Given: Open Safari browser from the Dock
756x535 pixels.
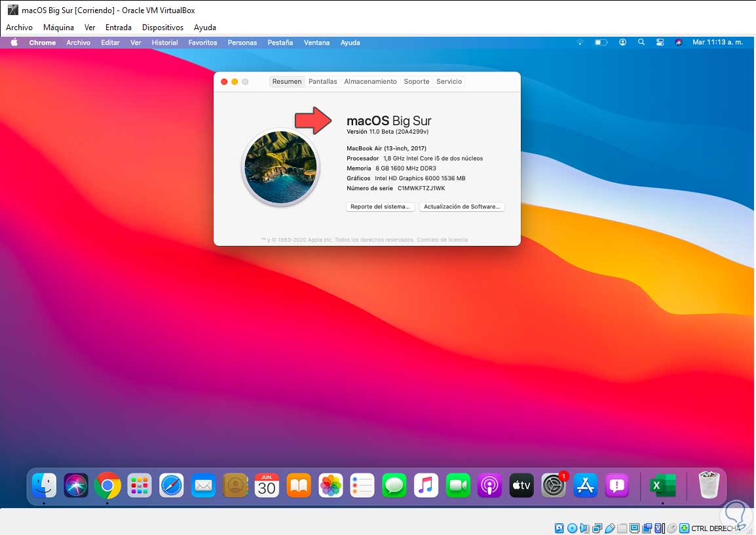Looking at the screenshot, I should tap(171, 485).
